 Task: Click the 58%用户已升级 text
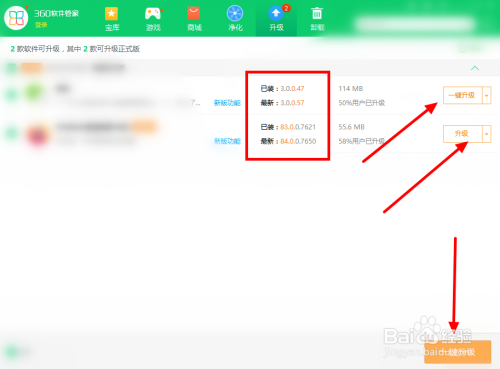pos(362,141)
